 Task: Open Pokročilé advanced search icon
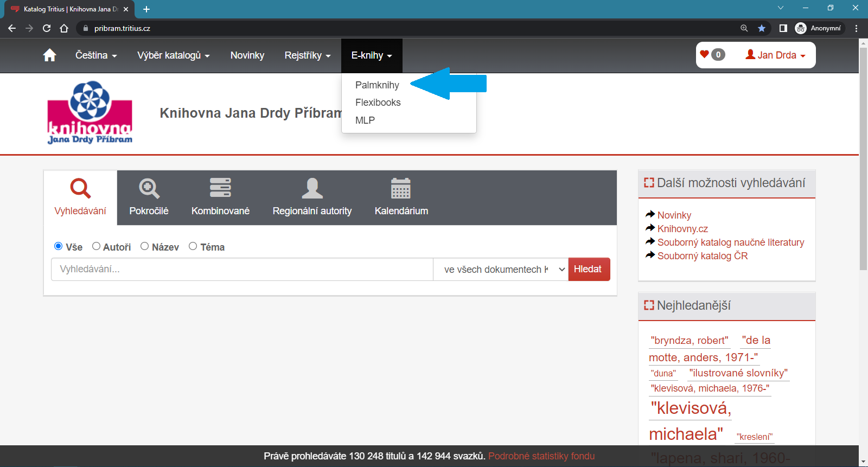click(x=149, y=188)
